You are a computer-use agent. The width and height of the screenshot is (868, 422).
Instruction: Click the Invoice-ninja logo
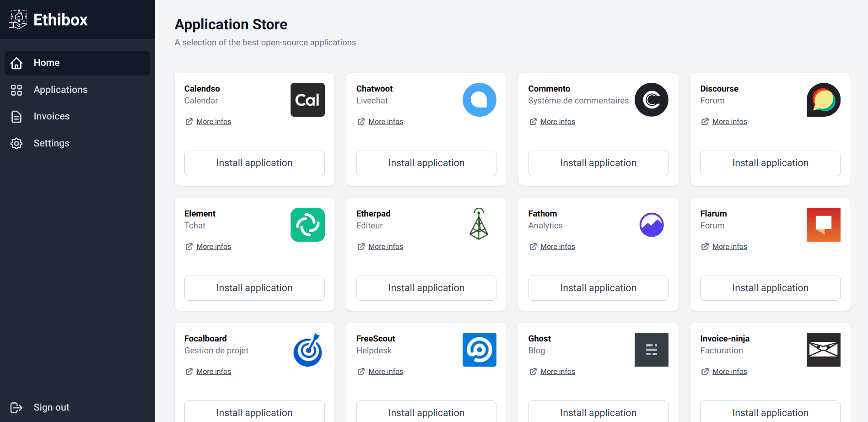824,350
